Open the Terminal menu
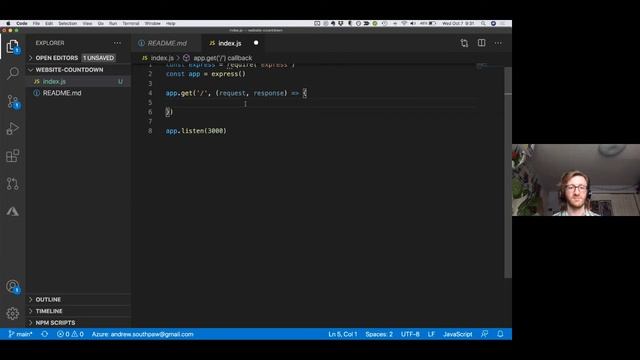The width and height of the screenshot is (640, 360). pos(131,24)
